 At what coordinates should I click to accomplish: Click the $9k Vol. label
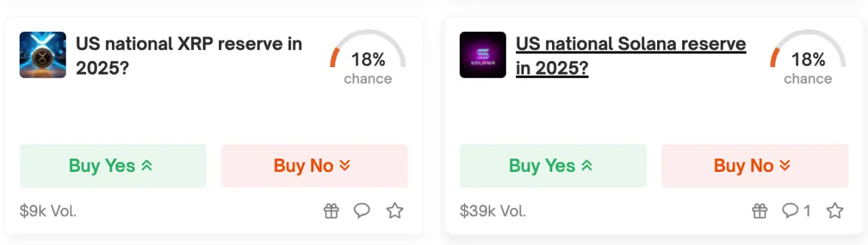48,211
